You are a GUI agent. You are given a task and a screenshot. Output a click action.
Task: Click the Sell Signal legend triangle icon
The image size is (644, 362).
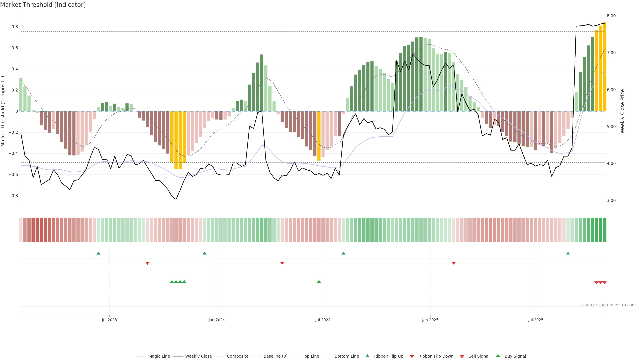(x=462, y=356)
